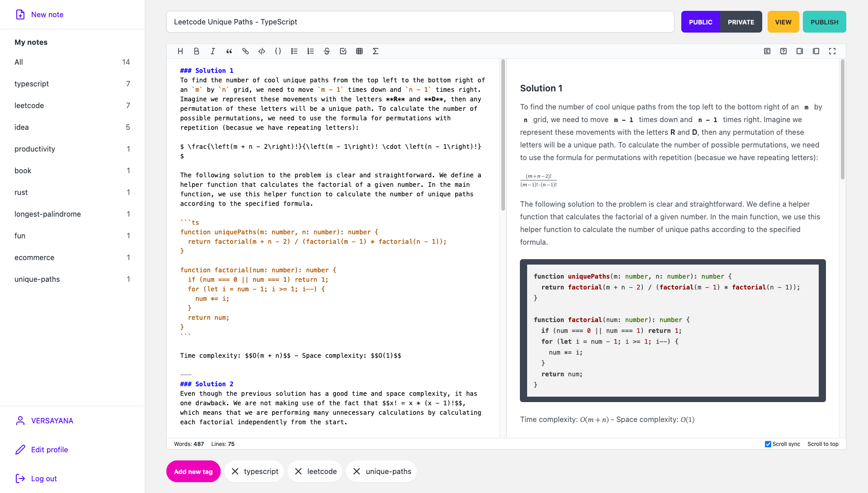Apply italic formatting
Image resolution: width=868 pixels, height=493 pixels.
[x=212, y=51]
